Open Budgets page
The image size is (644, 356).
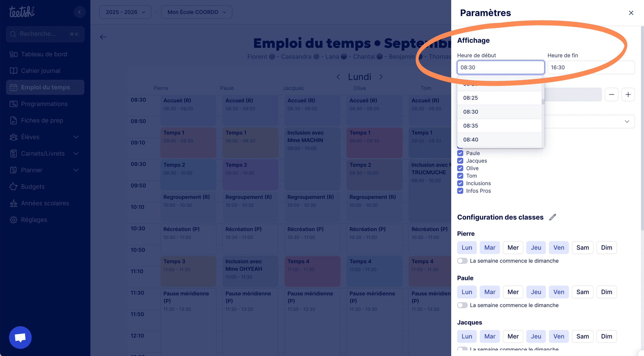click(45, 187)
